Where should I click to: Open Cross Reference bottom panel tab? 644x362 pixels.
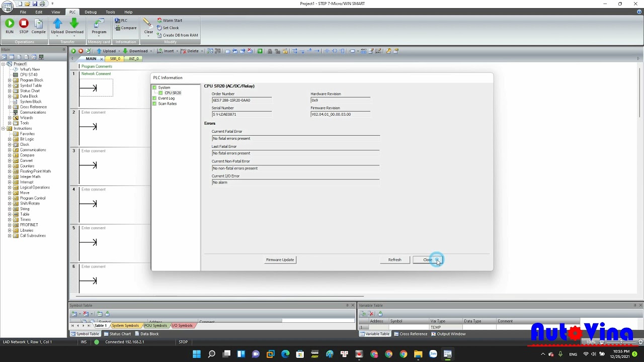click(x=411, y=334)
